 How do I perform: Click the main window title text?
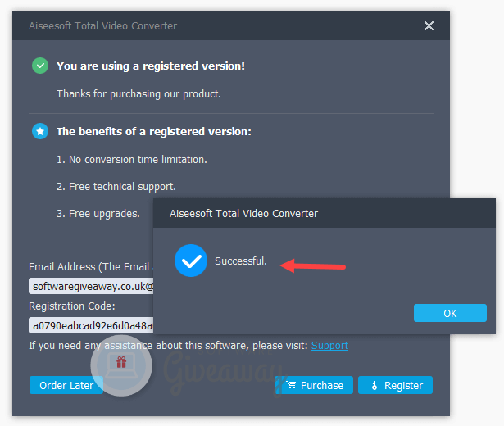click(x=103, y=26)
